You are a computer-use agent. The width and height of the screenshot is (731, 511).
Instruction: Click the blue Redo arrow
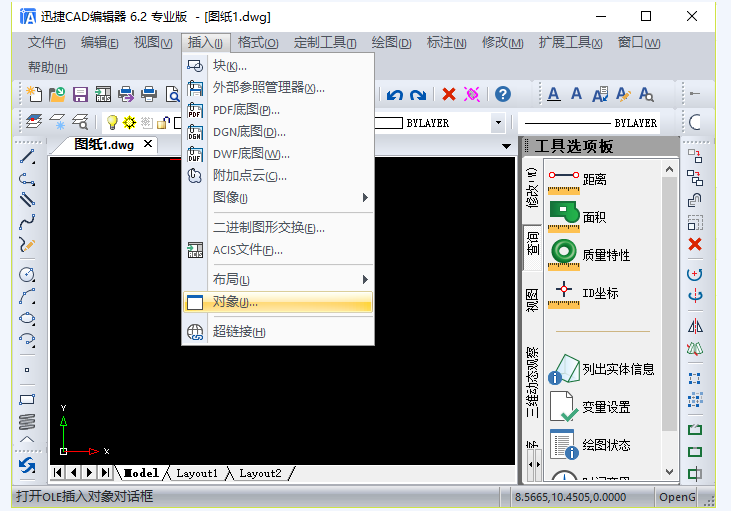click(418, 95)
